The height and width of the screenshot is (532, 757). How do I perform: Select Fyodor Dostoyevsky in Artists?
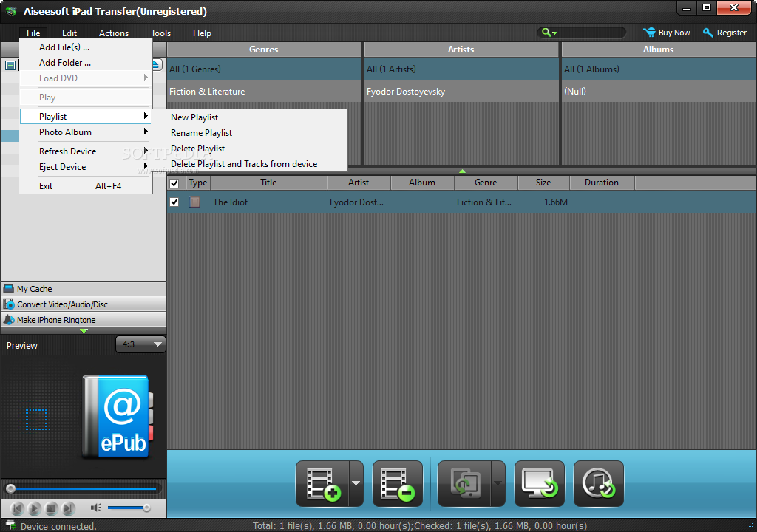(x=461, y=91)
